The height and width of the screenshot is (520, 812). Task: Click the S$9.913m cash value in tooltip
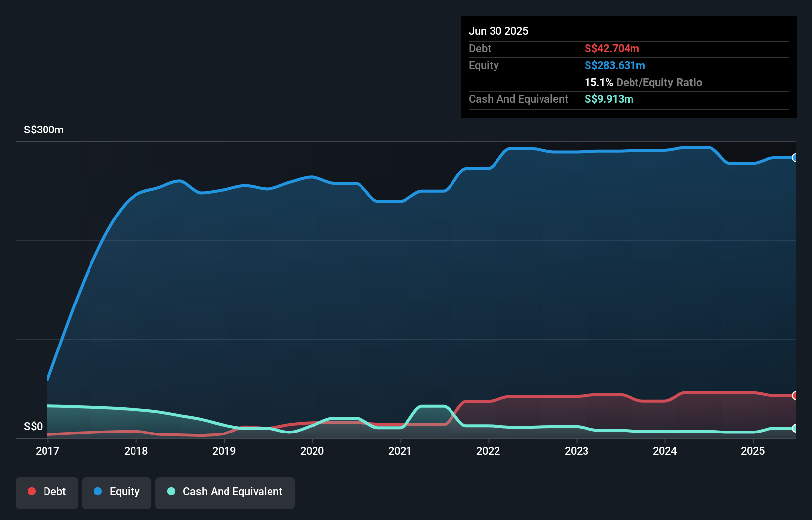(609, 99)
